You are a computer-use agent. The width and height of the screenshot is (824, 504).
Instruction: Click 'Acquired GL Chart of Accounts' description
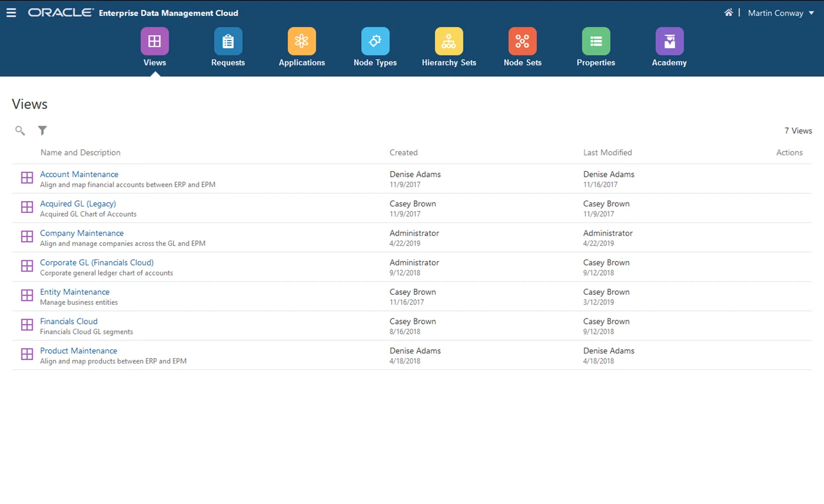click(88, 214)
